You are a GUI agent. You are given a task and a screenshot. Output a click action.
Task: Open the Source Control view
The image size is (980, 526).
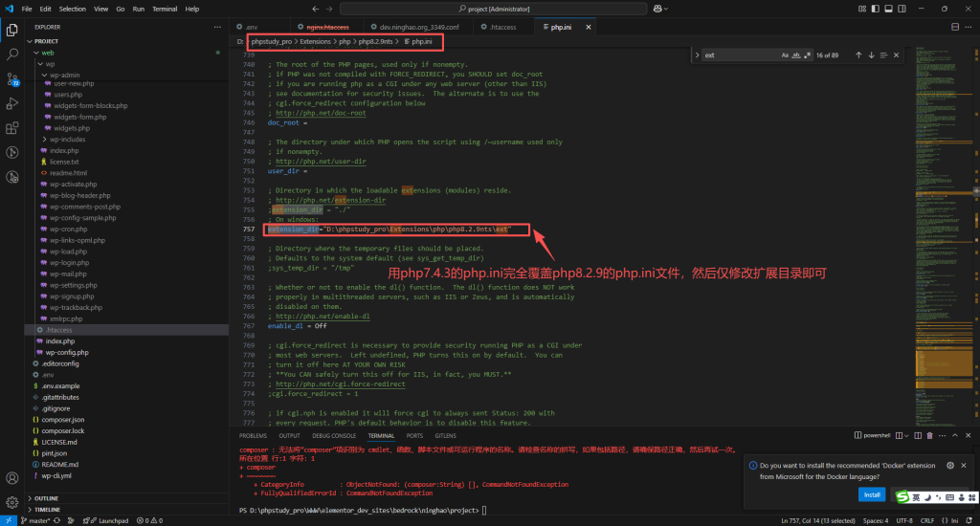coord(12,79)
